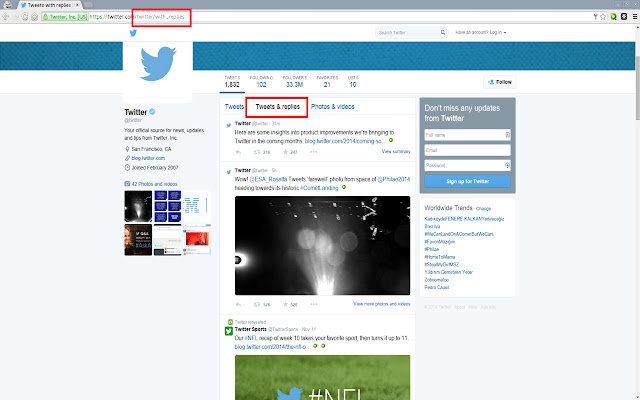The height and width of the screenshot is (400, 640).
Task: Click the verified badge next to Twitter name
Action: click(x=152, y=112)
